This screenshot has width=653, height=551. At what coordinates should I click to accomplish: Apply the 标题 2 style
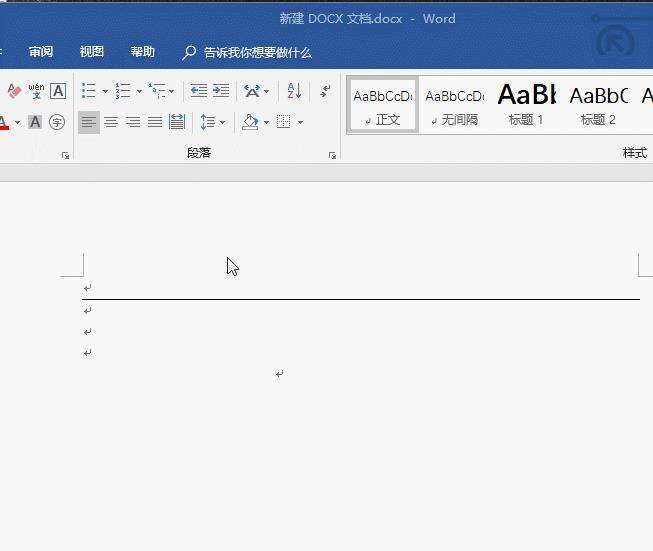pos(598,106)
